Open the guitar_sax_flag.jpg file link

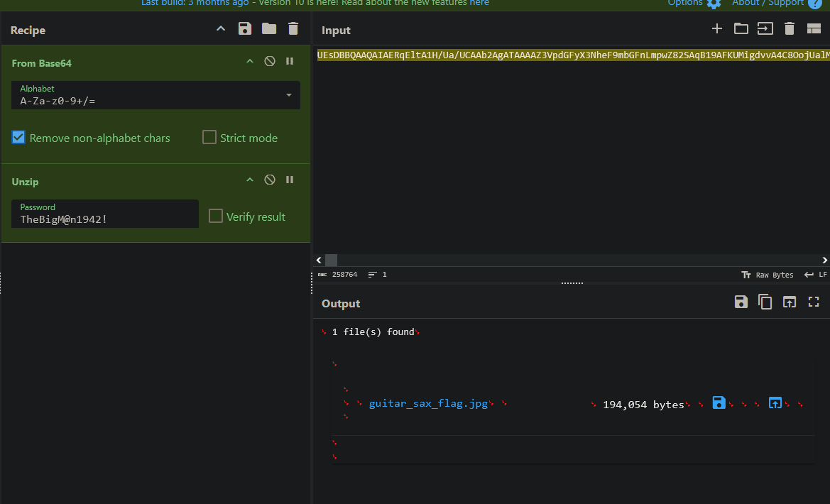pos(428,404)
